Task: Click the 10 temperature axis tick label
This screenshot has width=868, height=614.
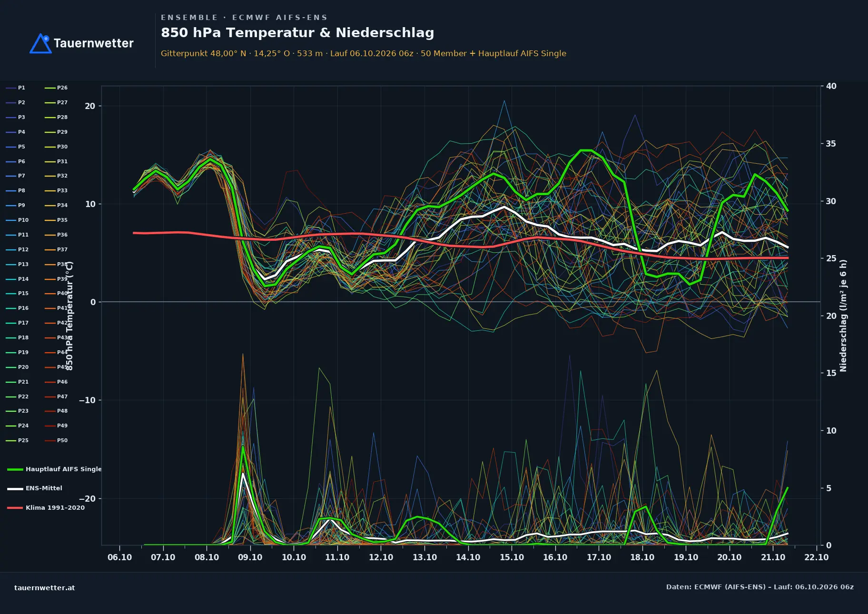Action: click(90, 204)
